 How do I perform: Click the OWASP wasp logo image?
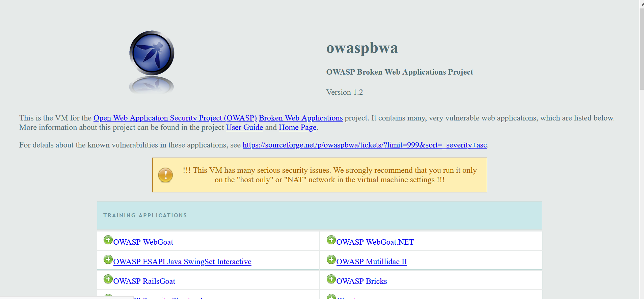click(x=152, y=62)
